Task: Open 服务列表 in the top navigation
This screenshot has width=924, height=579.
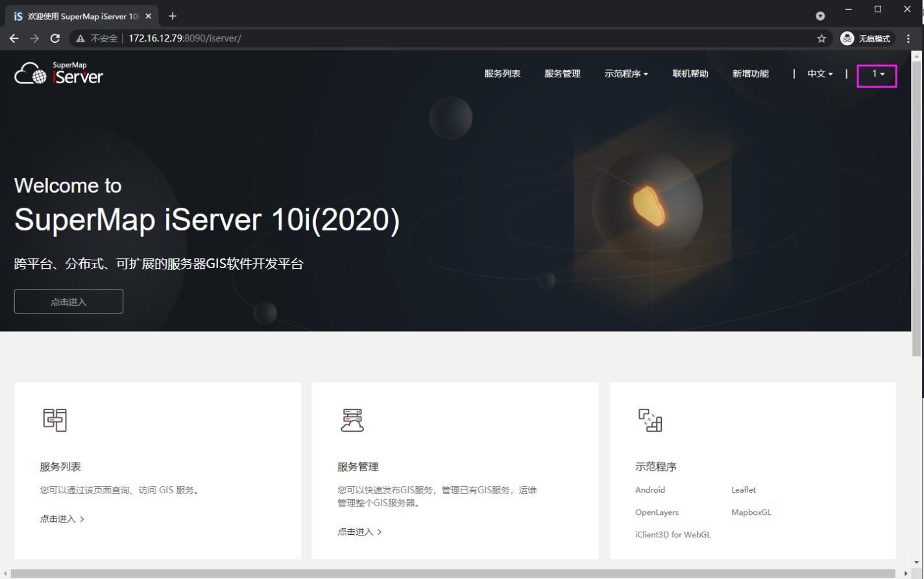Action: [x=502, y=73]
